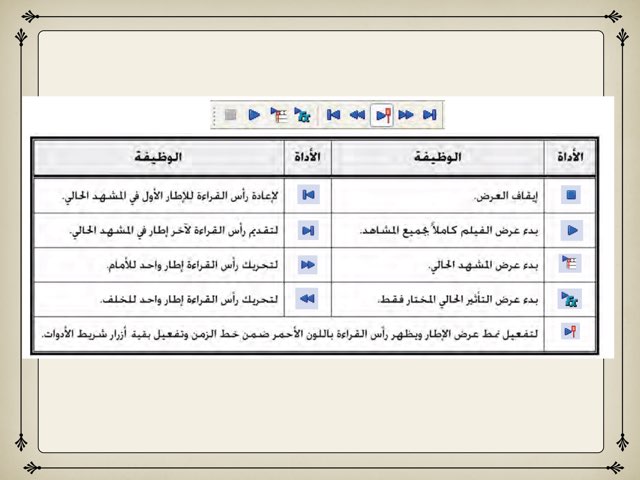The width and height of the screenshot is (640, 480).
Task: Jump to last frame using the top toolbar
Action: (429, 115)
